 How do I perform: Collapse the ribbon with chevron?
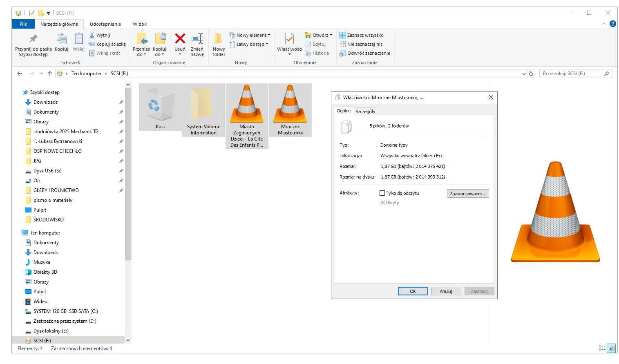click(x=604, y=24)
